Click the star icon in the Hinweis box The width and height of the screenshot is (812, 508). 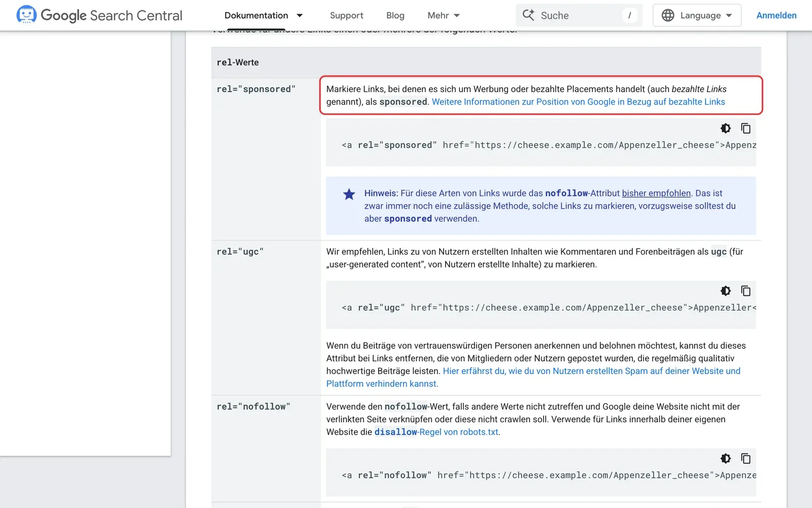349,194
